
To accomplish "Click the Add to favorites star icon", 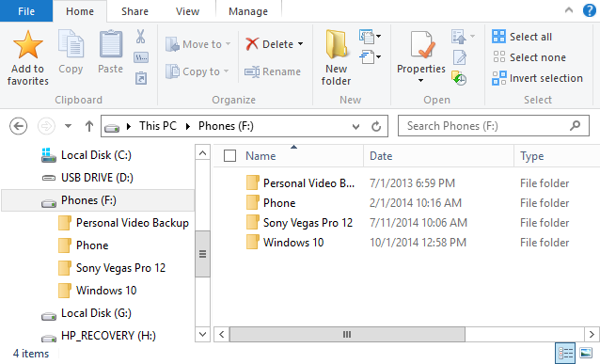I will [27, 45].
